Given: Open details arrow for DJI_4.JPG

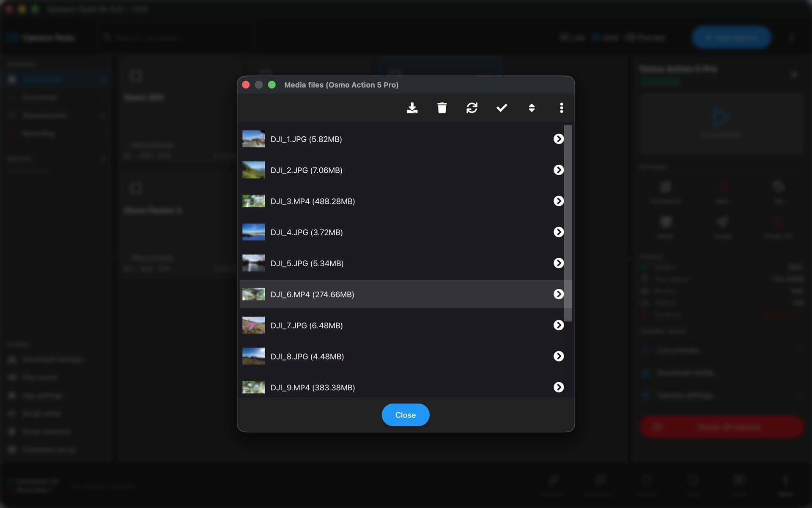Looking at the screenshot, I should coord(559,232).
